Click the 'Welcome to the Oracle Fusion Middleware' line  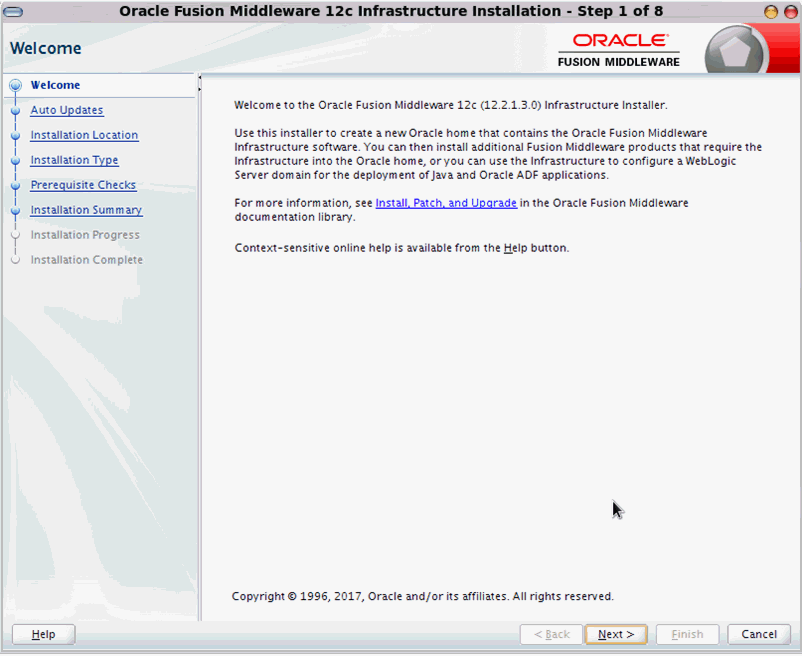click(x=451, y=105)
